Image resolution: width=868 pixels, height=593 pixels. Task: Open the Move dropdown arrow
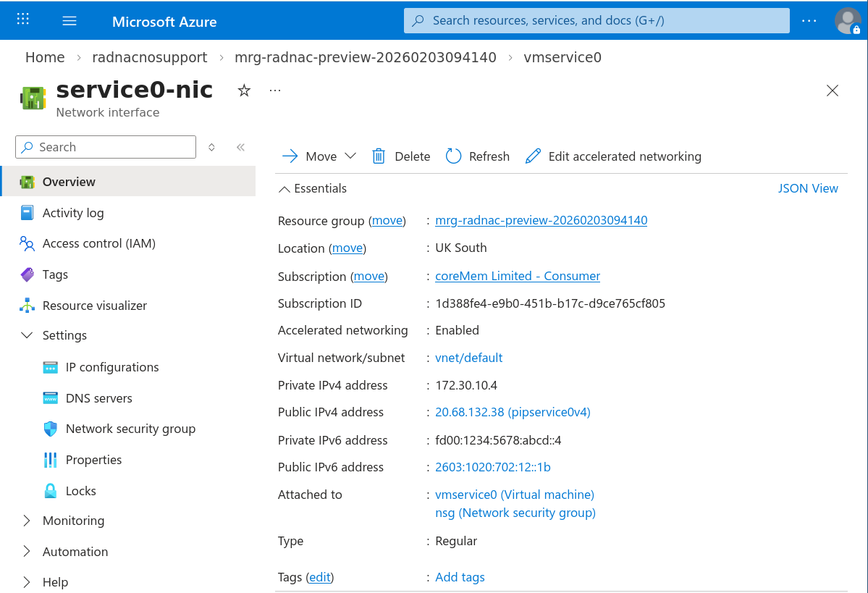tap(350, 156)
